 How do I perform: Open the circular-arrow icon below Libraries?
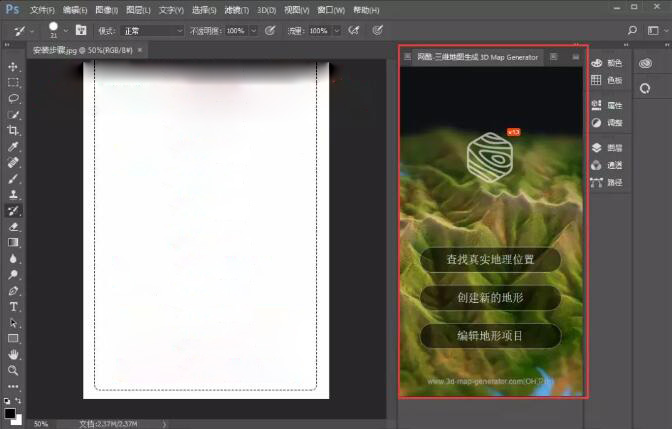pos(645,89)
